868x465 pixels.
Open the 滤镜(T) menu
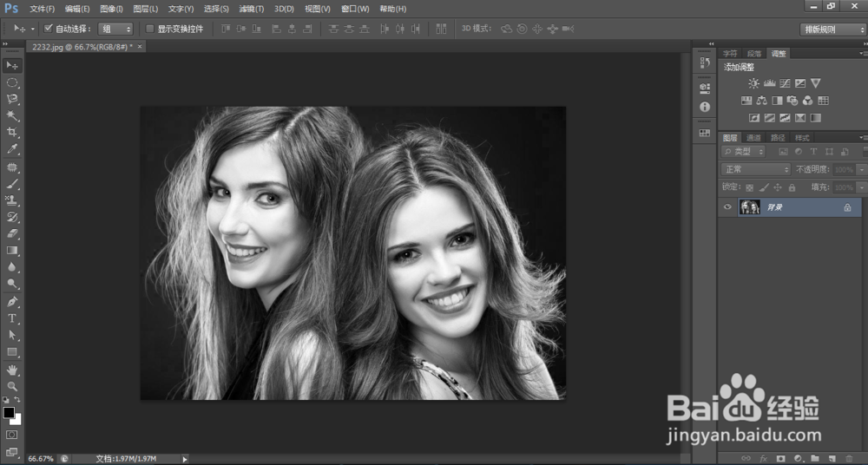pyautogui.click(x=252, y=9)
